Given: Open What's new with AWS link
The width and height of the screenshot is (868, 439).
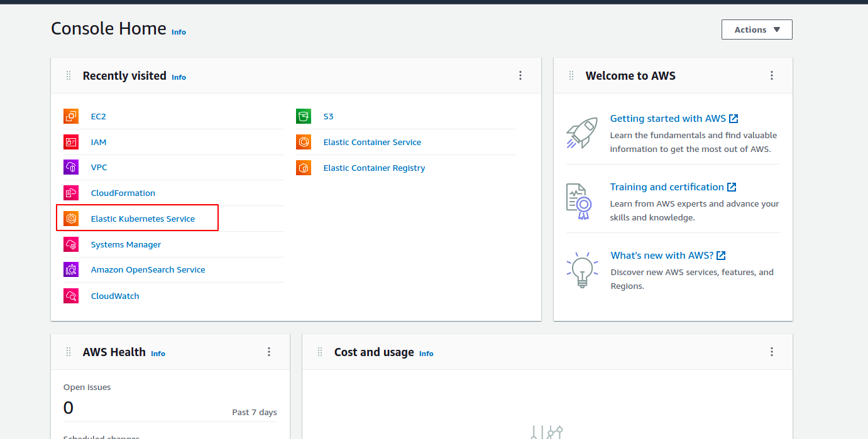Looking at the screenshot, I should point(668,255).
